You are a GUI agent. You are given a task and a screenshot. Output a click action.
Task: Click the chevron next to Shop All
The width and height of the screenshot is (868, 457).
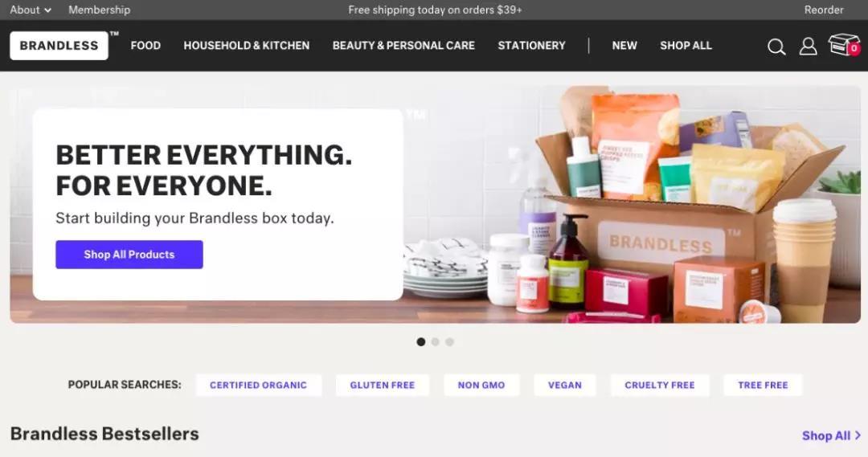(858, 435)
